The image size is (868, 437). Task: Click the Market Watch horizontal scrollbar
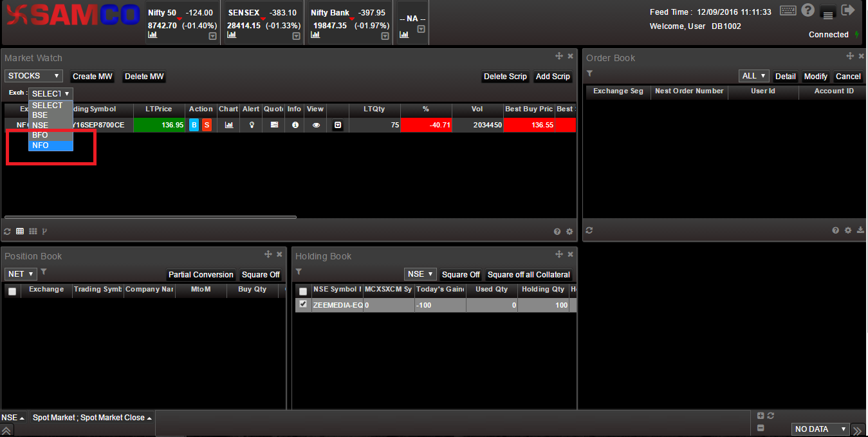click(x=151, y=218)
